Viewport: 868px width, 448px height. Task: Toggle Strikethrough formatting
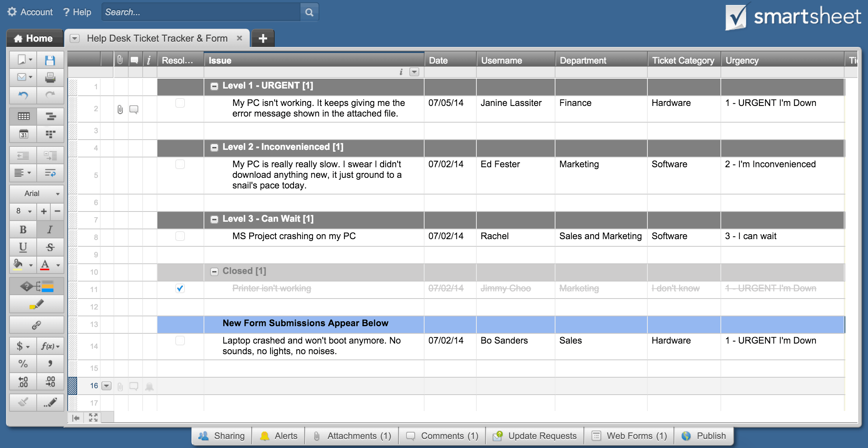tap(50, 247)
